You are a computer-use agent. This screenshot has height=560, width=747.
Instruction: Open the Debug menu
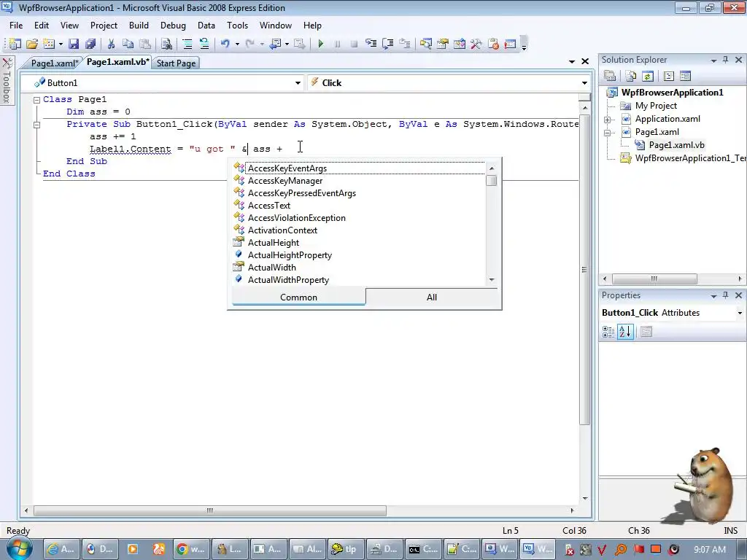click(x=173, y=26)
